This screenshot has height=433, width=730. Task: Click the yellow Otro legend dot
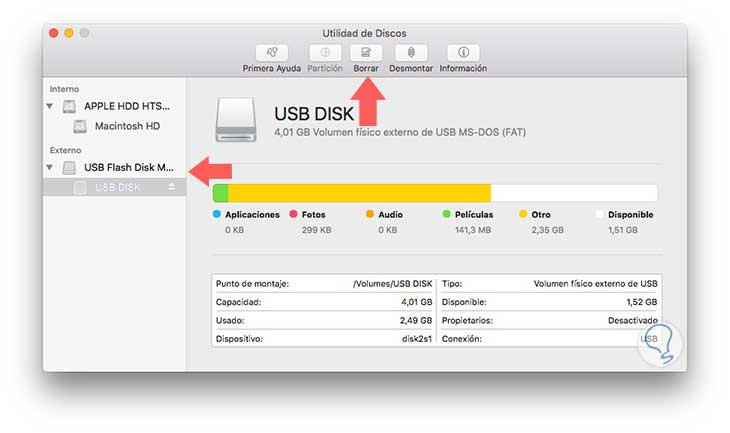coord(523,214)
